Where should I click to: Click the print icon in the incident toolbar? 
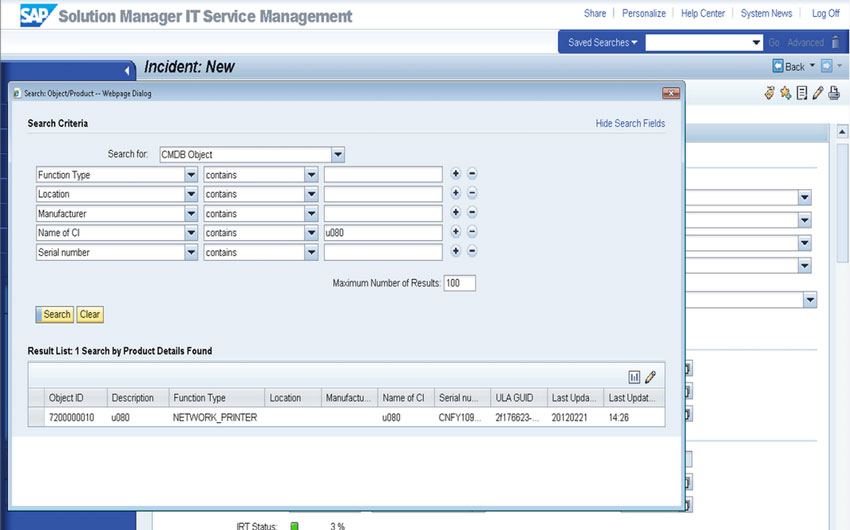834,93
